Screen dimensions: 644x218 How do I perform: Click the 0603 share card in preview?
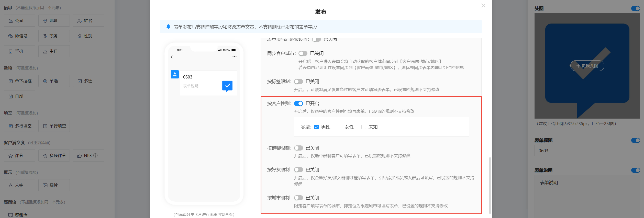208,83
